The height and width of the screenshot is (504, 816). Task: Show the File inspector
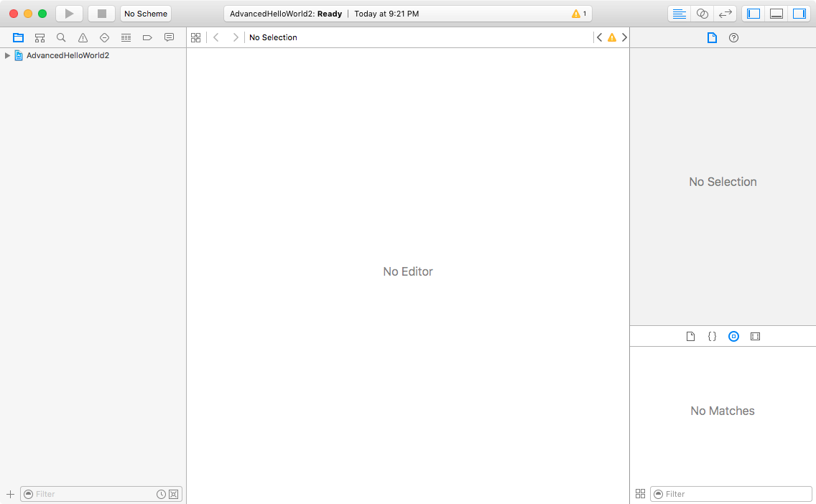point(712,37)
